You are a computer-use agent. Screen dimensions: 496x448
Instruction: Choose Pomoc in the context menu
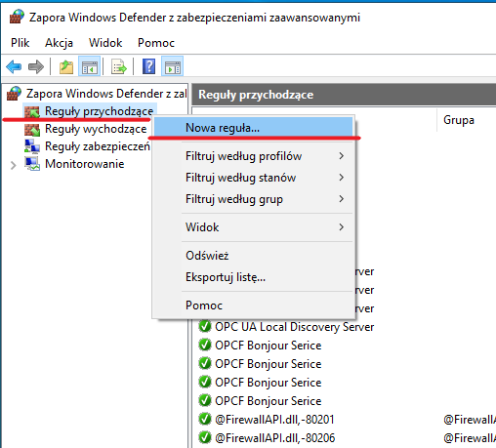pos(253,305)
